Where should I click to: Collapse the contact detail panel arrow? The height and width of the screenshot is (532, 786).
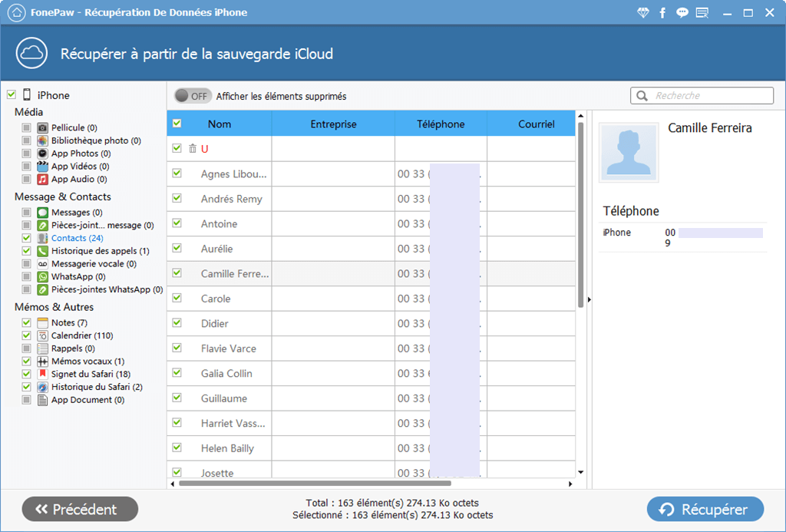589,300
